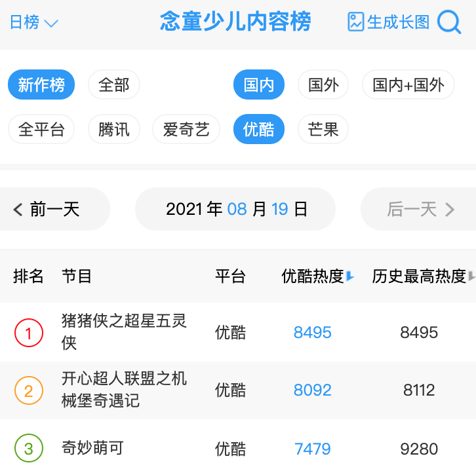Open the date picker 2021年08月19日
476x469 pixels.
pyautogui.click(x=235, y=209)
